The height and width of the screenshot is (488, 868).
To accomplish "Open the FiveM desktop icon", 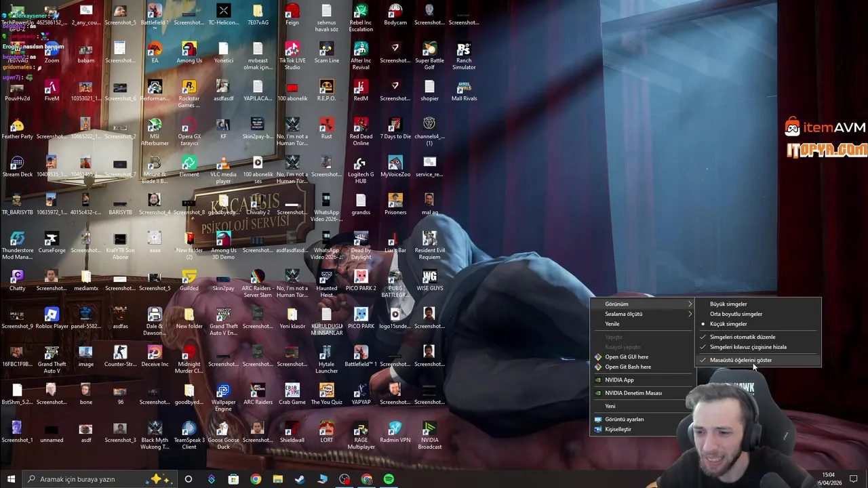I will pos(52,91).
